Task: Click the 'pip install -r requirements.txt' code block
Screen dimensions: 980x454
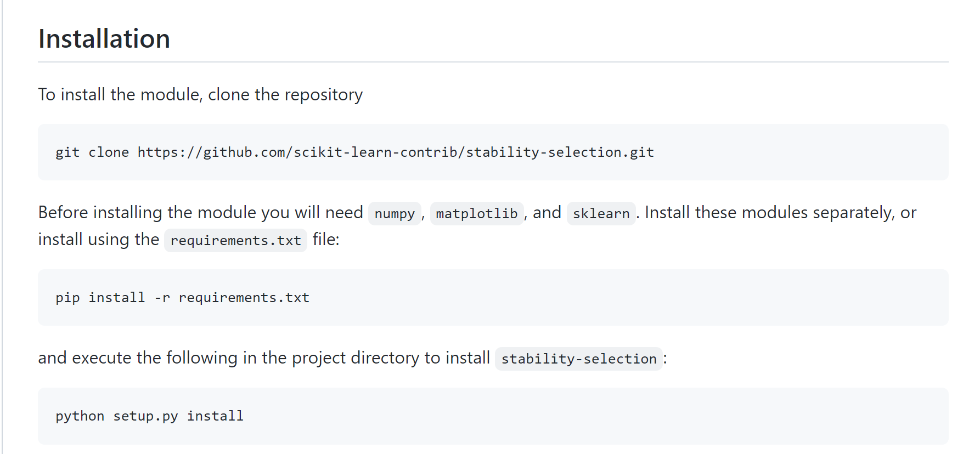Action: coord(493,297)
